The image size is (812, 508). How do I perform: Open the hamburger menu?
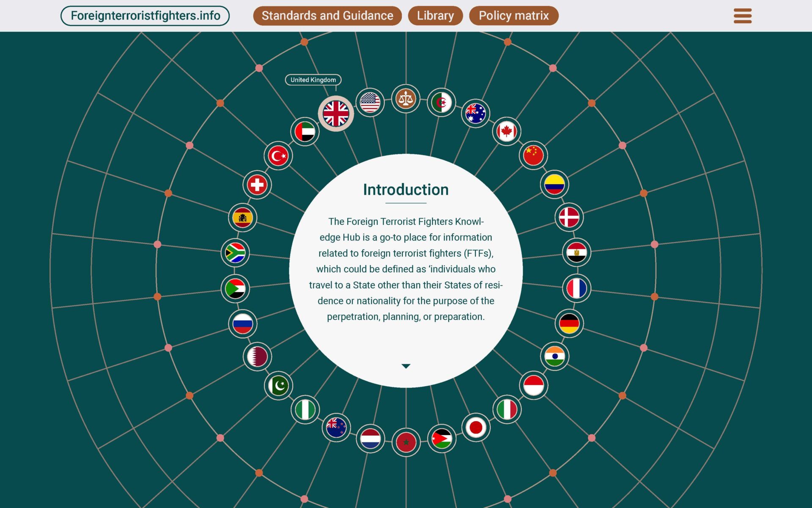pyautogui.click(x=742, y=16)
